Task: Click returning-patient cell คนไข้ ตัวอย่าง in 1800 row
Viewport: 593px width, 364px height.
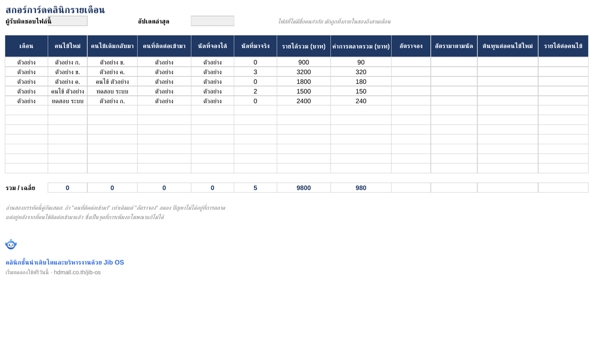Action: 112,81
